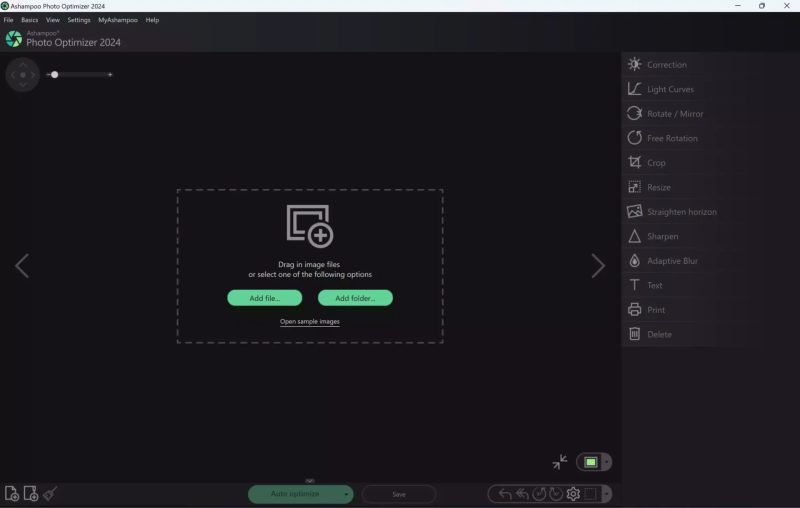Expand the bottom panel chevron

[310, 481]
